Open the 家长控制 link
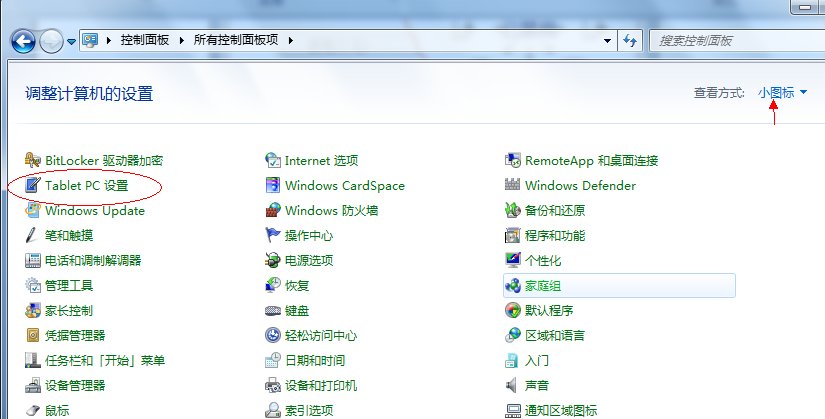Viewport: 825px width, 419px height. 69,310
